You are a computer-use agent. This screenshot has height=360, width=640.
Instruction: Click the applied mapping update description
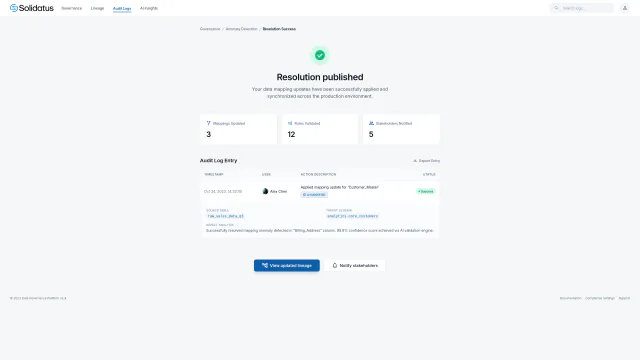[x=340, y=187]
